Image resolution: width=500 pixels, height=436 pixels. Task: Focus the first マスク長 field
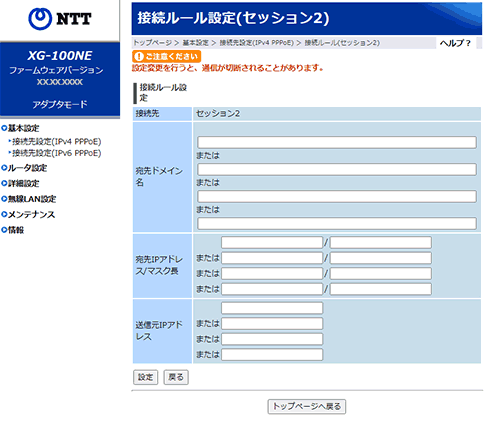click(381, 242)
